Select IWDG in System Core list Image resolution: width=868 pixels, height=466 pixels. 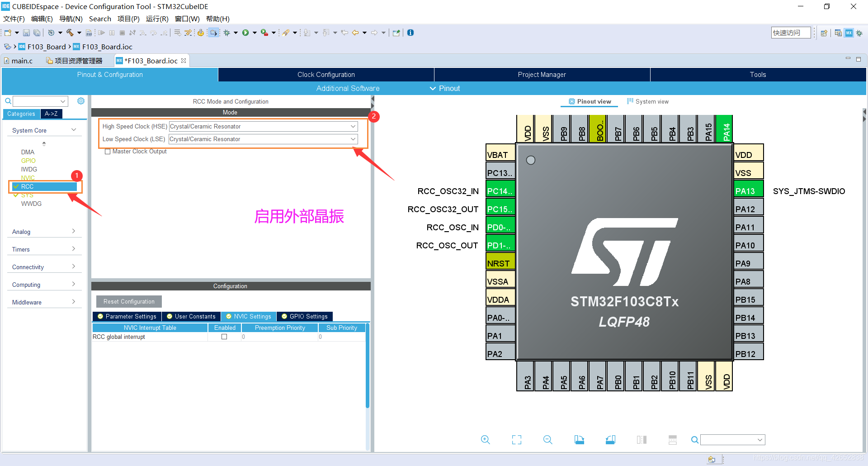click(x=29, y=169)
